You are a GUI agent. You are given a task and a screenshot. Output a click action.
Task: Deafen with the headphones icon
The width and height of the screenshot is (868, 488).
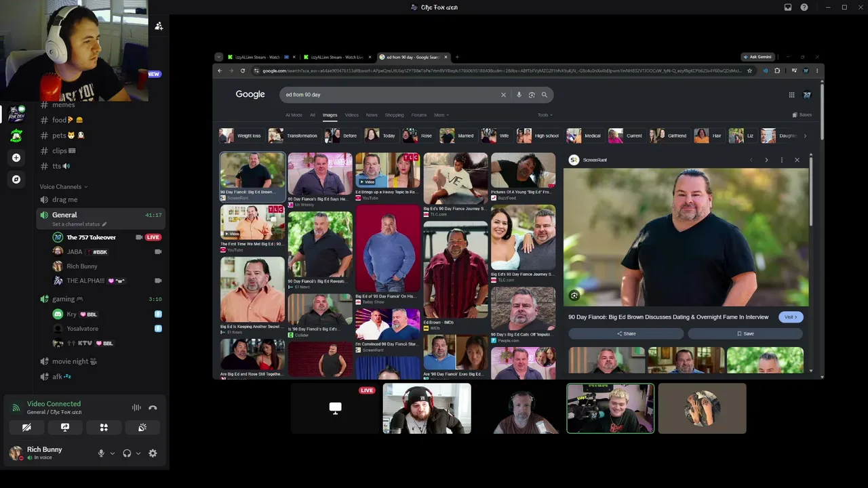point(127,453)
